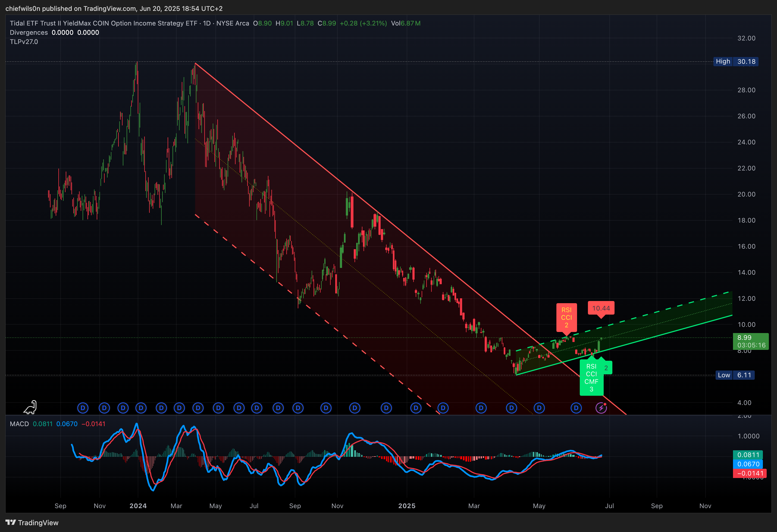
Task: Click the last Nov label on the time axis
Action: click(705, 506)
